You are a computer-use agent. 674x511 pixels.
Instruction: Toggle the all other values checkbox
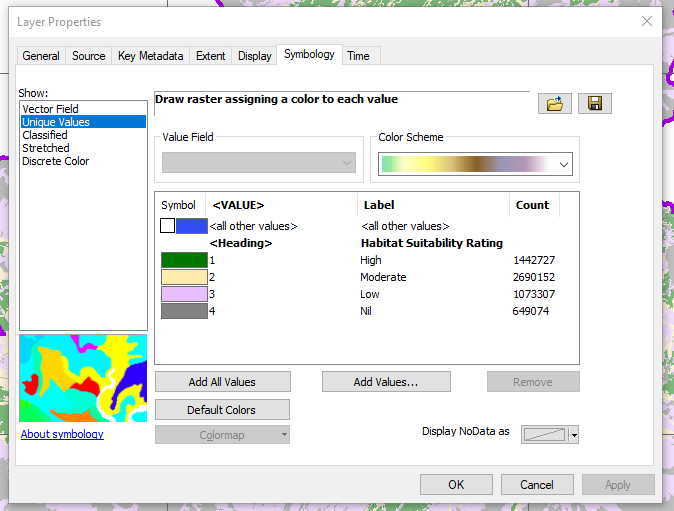click(x=167, y=226)
